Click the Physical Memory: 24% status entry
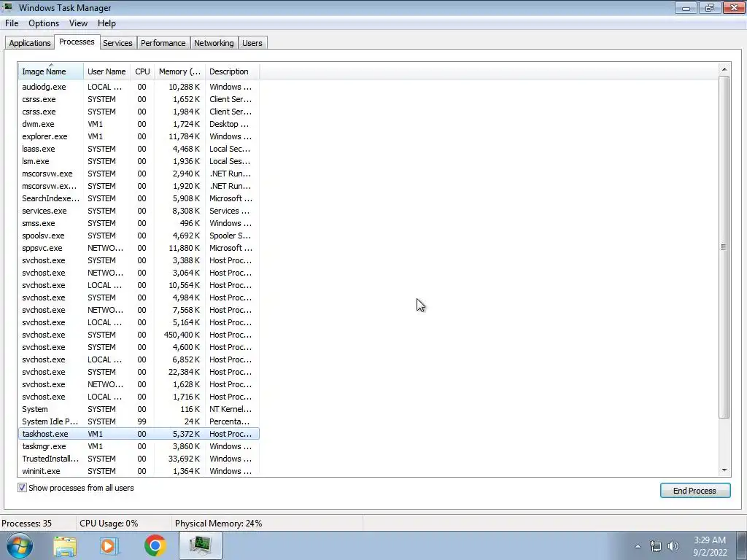This screenshot has width=747, height=560. (218, 524)
